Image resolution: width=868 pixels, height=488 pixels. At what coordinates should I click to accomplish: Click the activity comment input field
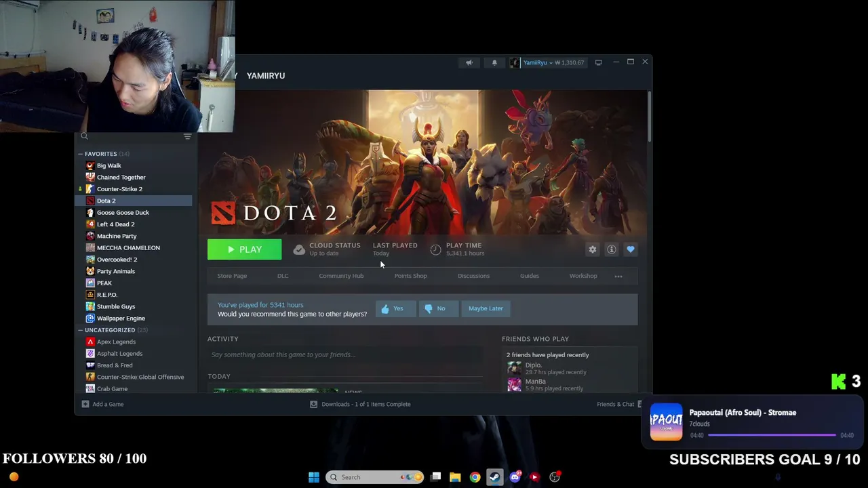[x=346, y=354]
